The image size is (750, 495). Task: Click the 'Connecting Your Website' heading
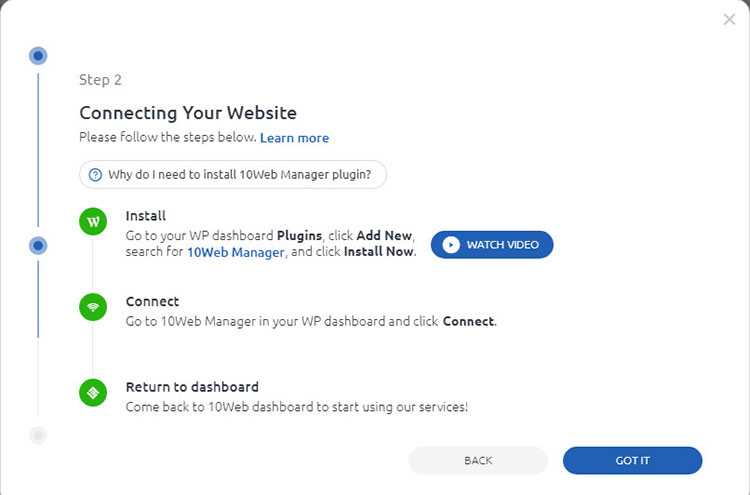[x=188, y=113]
